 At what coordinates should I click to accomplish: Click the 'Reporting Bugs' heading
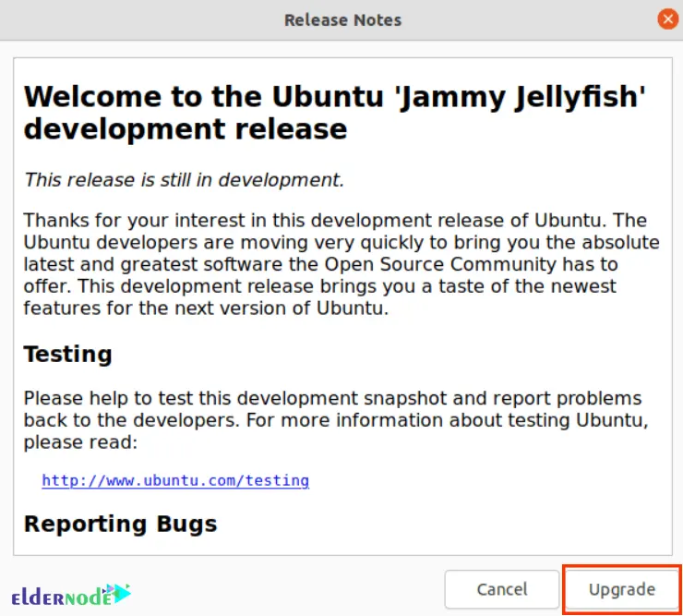pos(120,524)
